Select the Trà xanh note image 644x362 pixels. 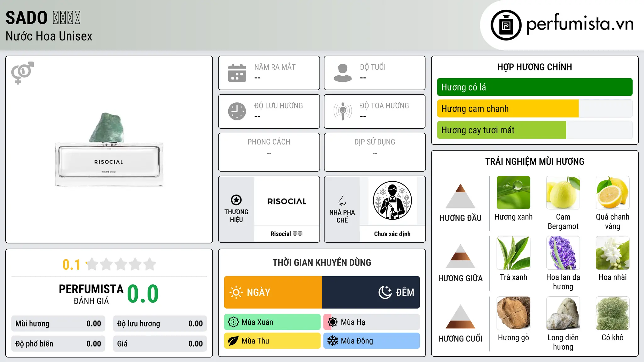coord(514,253)
